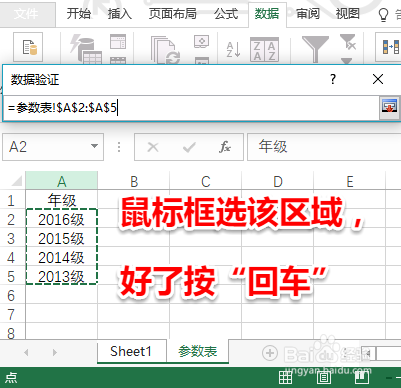The image size is (401, 388).
Task: Select column C header
Action: click(x=206, y=181)
